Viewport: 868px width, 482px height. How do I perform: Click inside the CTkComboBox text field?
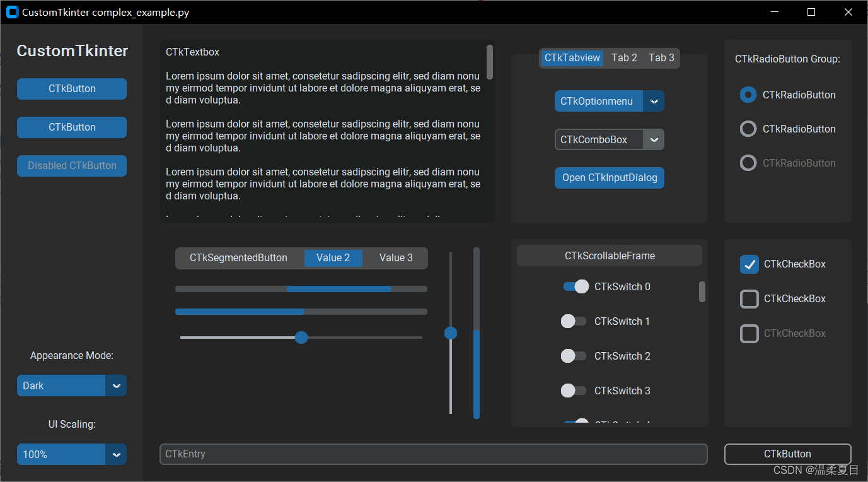[599, 139]
